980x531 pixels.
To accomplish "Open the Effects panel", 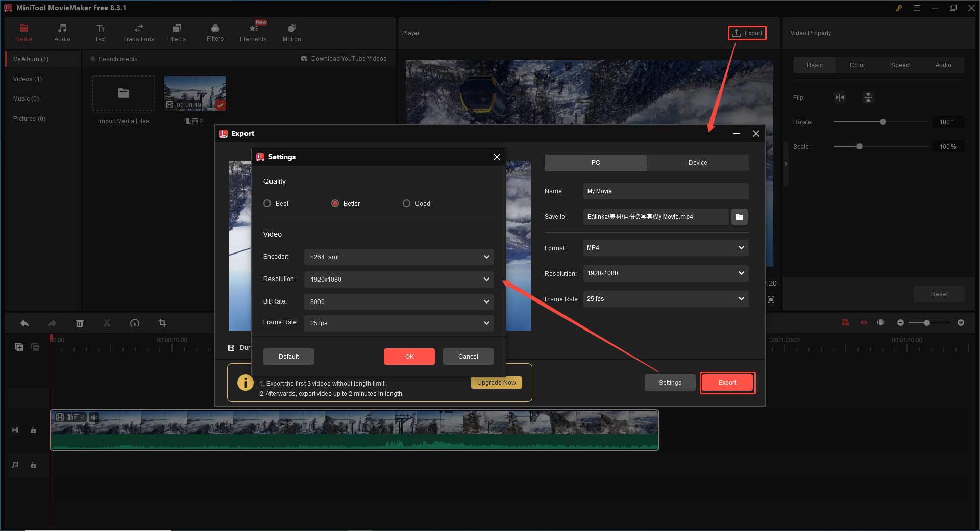I will coord(176,33).
